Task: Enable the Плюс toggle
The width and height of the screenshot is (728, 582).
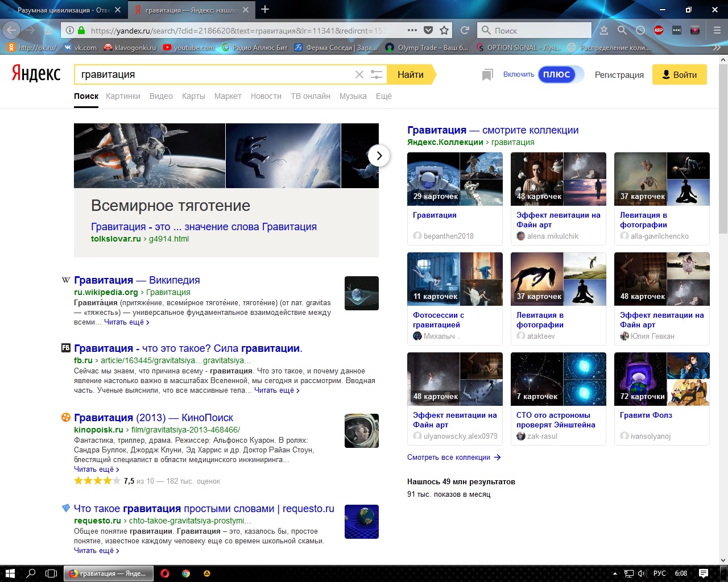Action: coord(561,74)
